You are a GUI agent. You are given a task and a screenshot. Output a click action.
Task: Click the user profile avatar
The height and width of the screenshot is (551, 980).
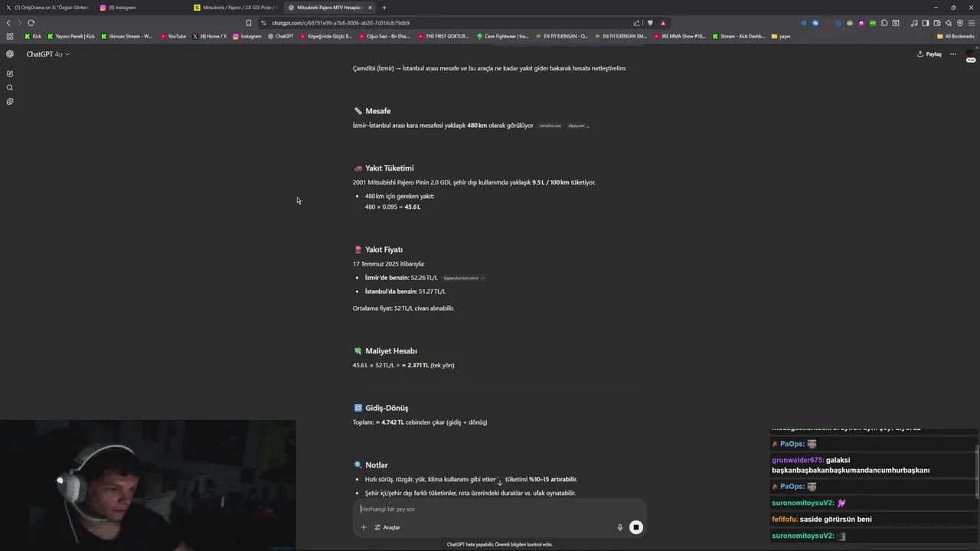[x=971, y=56]
